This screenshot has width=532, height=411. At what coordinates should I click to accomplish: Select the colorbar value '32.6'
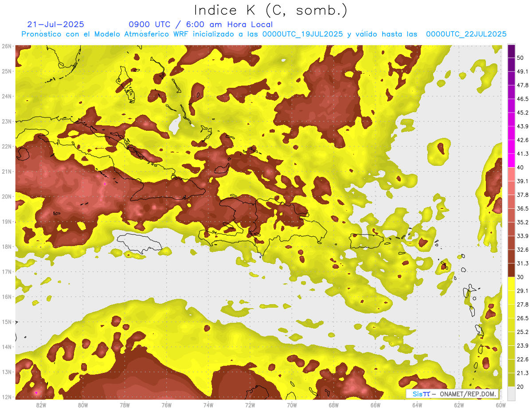(x=522, y=250)
